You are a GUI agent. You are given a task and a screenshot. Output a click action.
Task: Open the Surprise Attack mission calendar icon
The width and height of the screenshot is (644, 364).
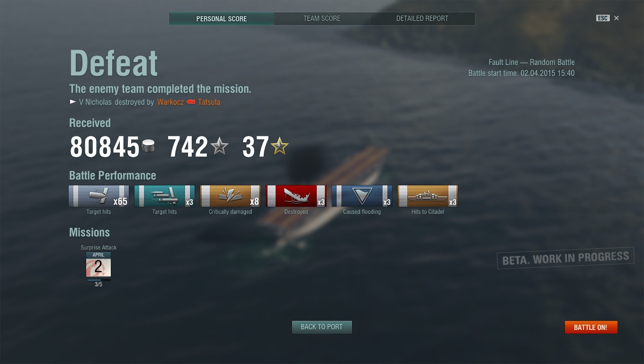click(x=98, y=264)
